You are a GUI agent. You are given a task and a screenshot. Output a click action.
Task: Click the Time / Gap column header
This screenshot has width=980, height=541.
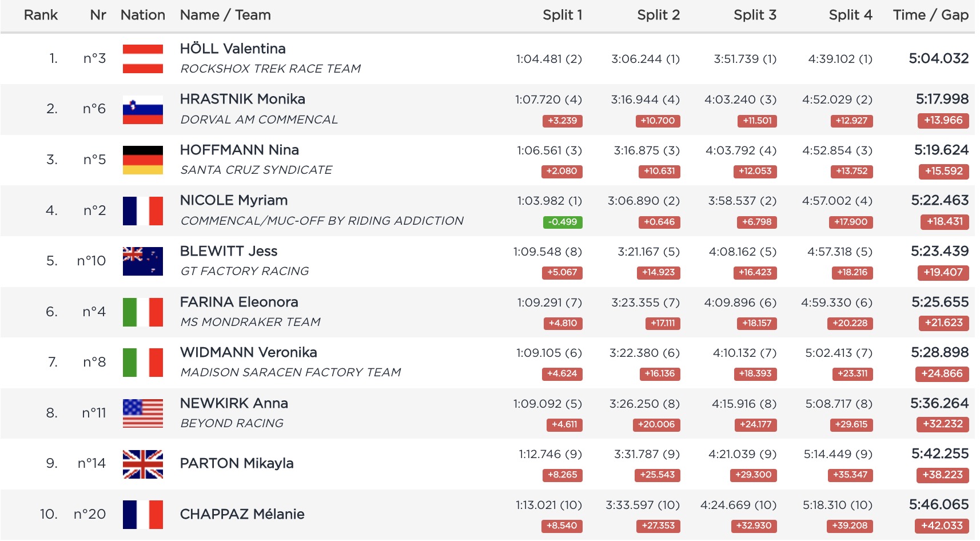coord(930,15)
